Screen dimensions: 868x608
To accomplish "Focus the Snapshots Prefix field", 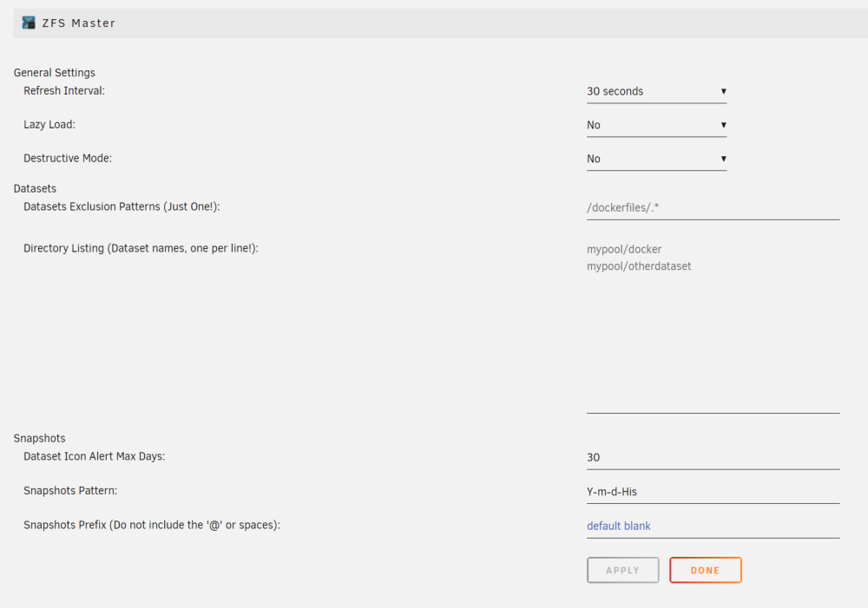I will point(713,526).
